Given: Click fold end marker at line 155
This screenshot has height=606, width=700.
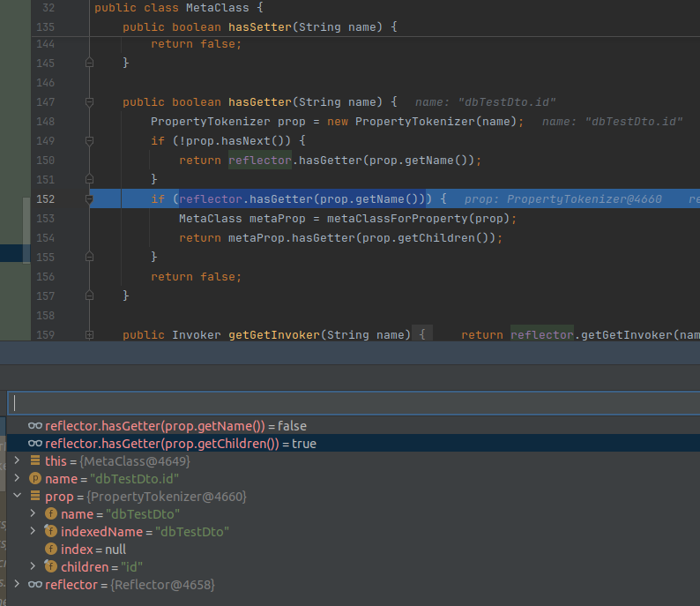Looking at the screenshot, I should [x=89, y=257].
